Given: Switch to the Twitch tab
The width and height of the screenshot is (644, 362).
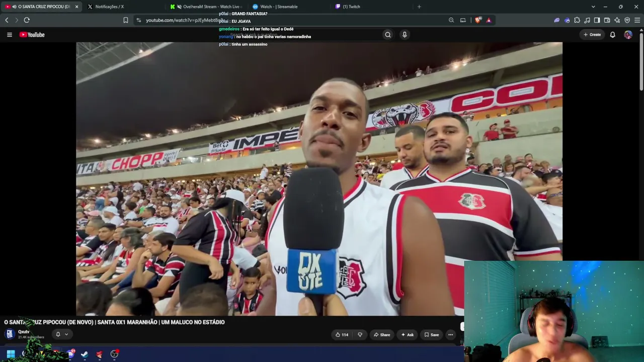Looking at the screenshot, I should [x=372, y=7].
